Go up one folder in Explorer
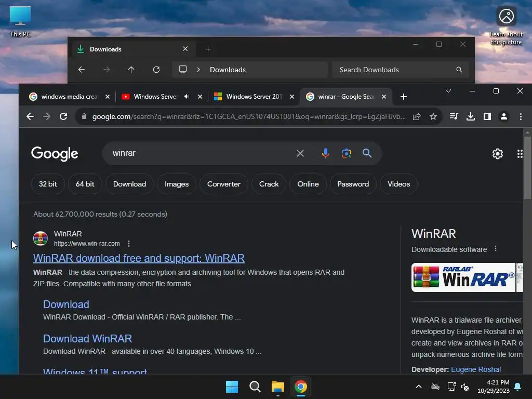 pos(131,70)
